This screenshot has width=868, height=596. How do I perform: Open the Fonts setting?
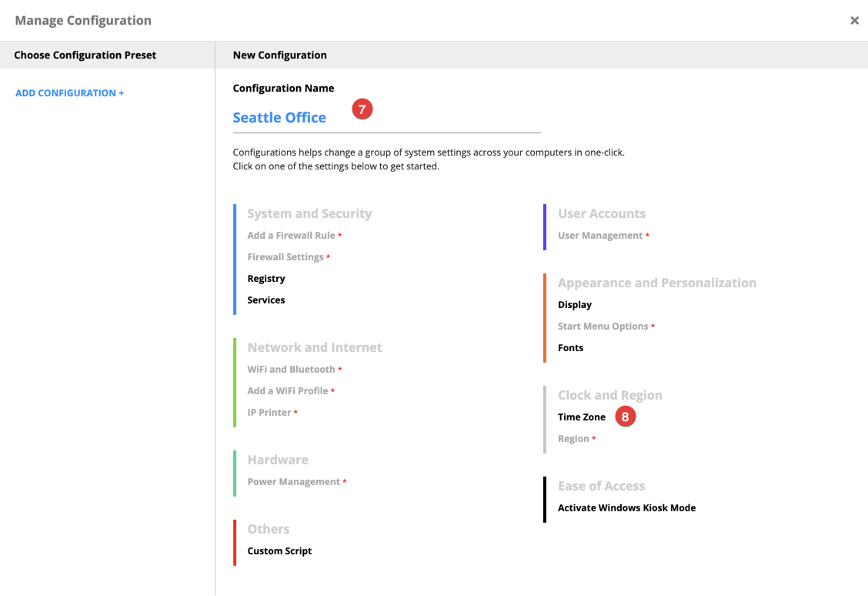[x=571, y=348]
